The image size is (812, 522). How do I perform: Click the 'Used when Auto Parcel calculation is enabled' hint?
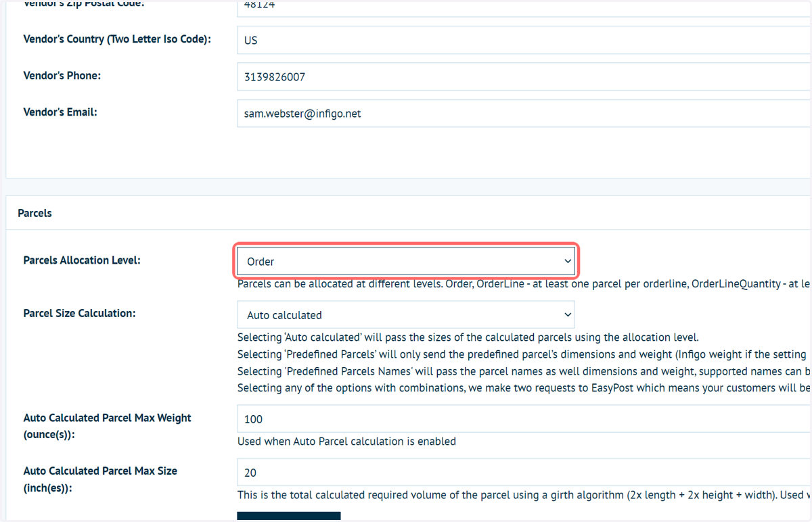pyautogui.click(x=346, y=442)
